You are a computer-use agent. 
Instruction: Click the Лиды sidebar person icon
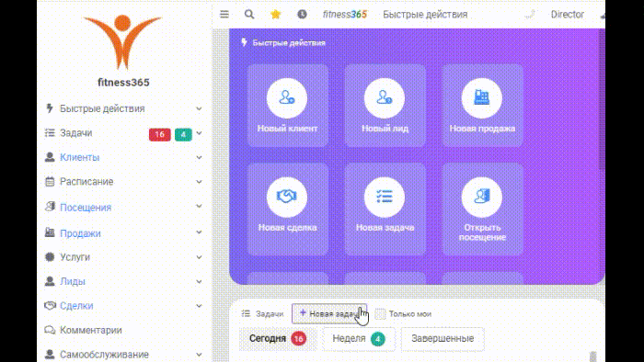(50, 281)
